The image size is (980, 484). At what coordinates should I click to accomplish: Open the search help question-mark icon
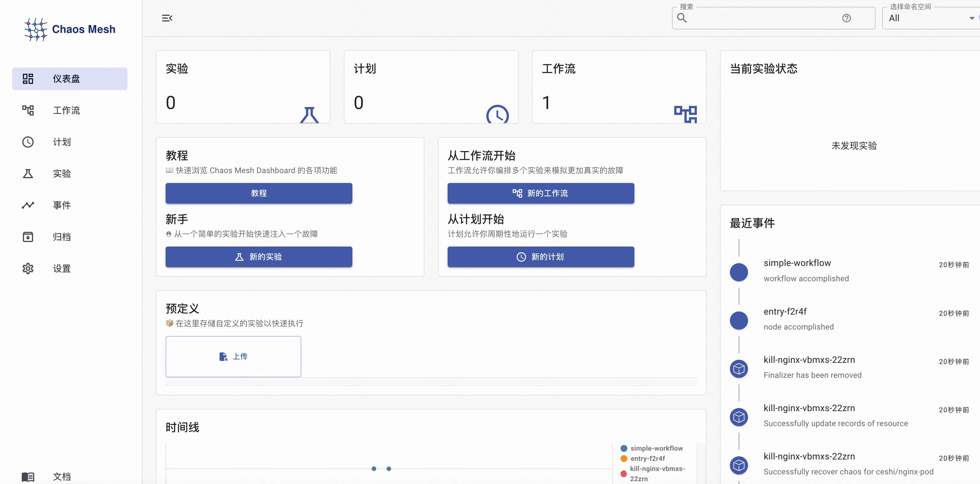click(x=846, y=18)
